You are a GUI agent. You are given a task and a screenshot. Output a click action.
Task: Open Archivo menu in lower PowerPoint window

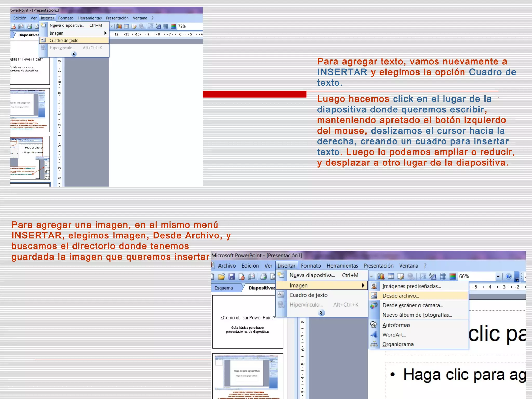click(227, 266)
